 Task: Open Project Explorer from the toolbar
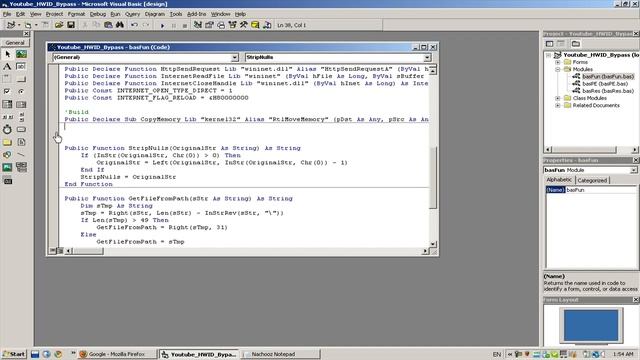coord(198,25)
